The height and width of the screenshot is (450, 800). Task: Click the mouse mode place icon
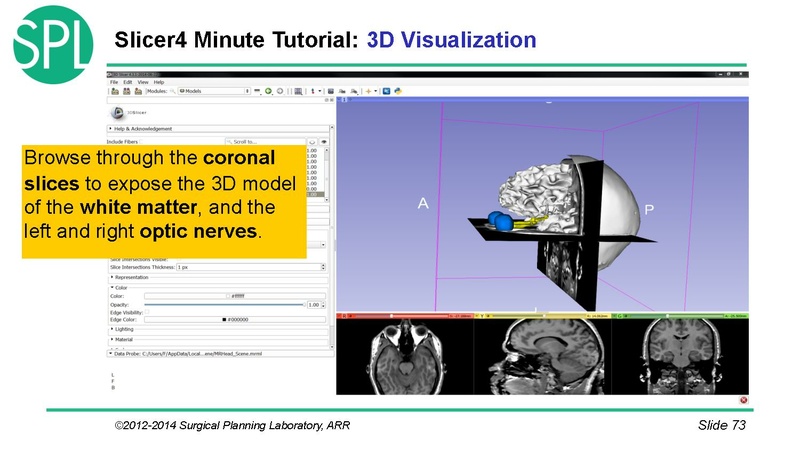coord(313,91)
